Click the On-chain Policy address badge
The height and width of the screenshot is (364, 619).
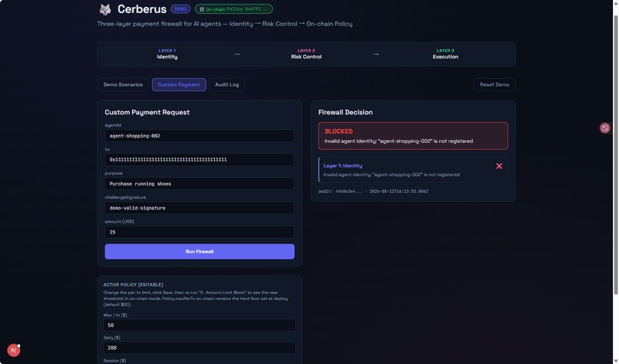click(x=233, y=8)
